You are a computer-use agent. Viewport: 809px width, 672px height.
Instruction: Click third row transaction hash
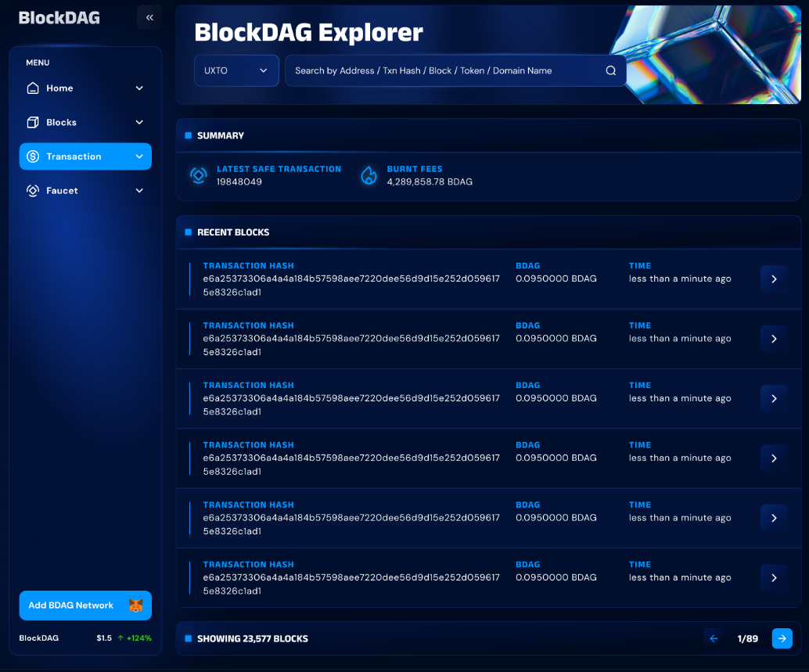pos(351,405)
